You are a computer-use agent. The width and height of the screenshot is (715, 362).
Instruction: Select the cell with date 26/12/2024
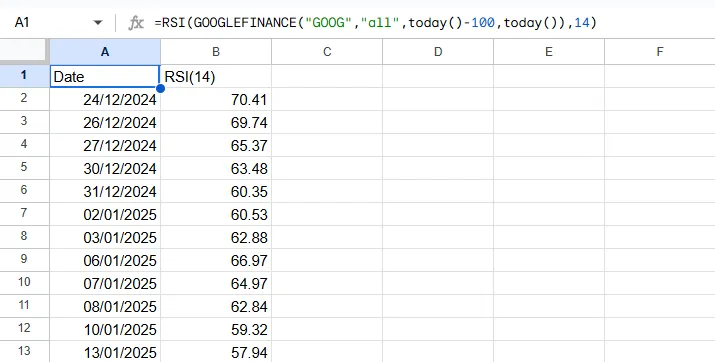pos(105,122)
